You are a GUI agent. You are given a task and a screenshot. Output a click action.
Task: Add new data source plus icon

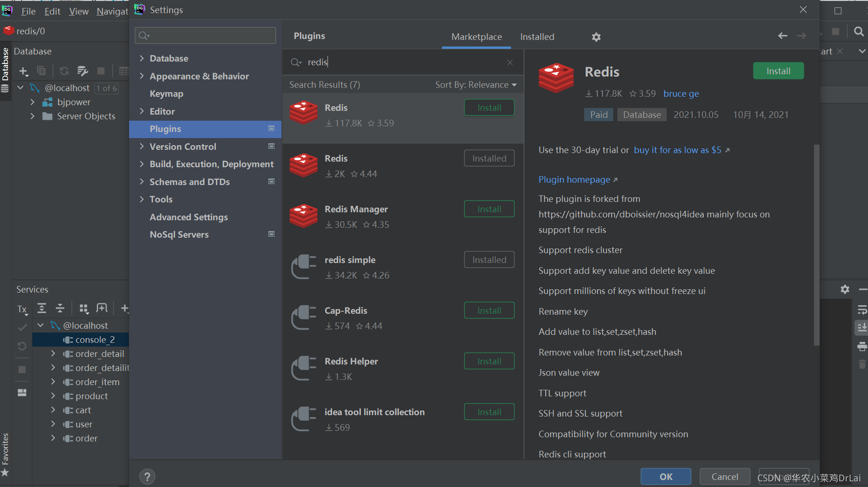tap(23, 71)
